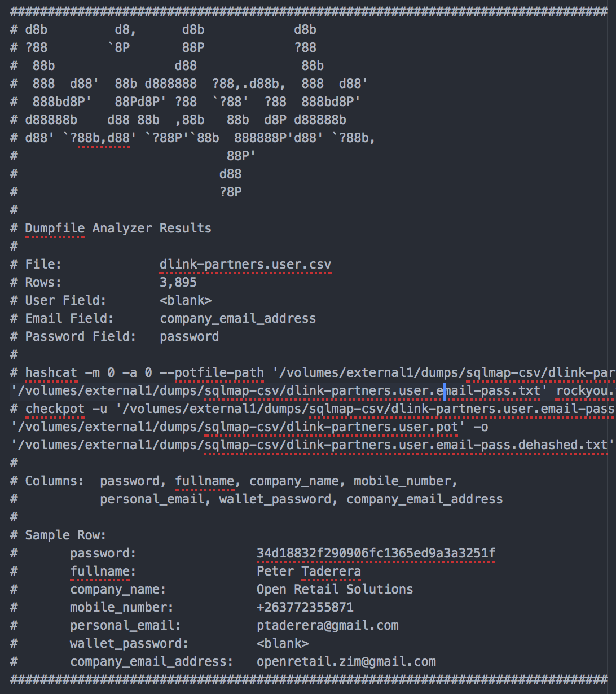
Task: Click the 'Sample Row:' heading
Action: [65, 535]
